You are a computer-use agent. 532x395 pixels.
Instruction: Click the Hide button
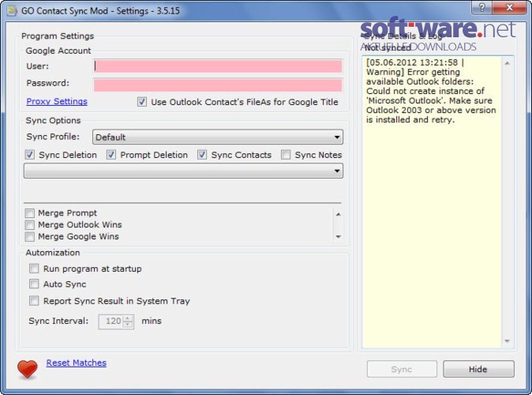(x=478, y=369)
